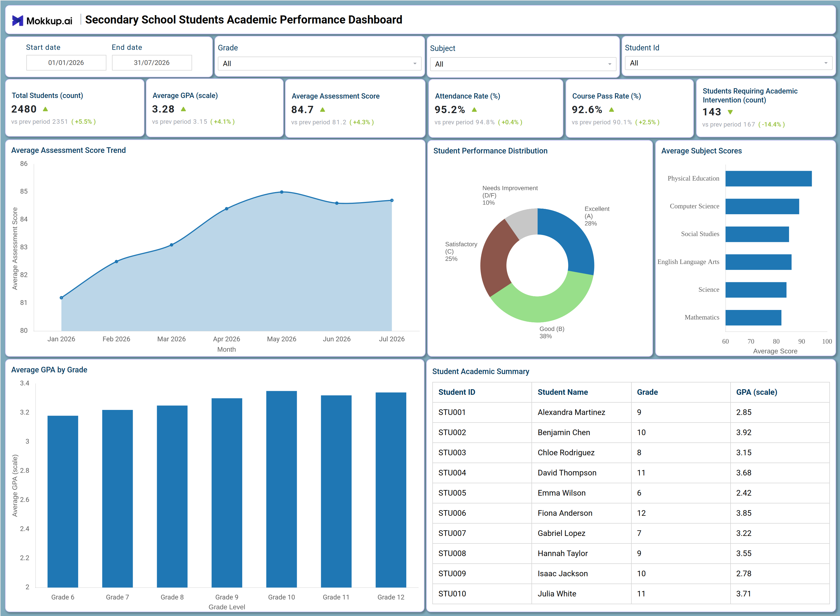
Task: Click the Attendance Rate value 95.2%
Action: click(450, 110)
